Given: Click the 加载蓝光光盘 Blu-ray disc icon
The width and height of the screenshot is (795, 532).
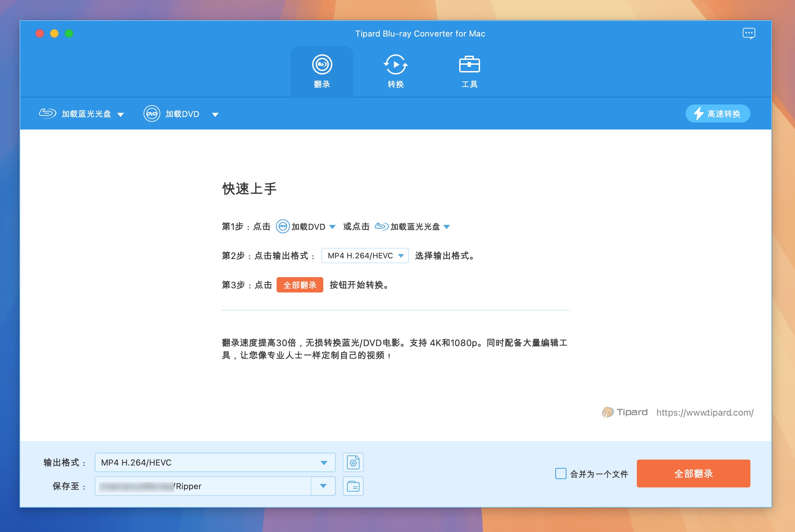Looking at the screenshot, I should tap(47, 114).
